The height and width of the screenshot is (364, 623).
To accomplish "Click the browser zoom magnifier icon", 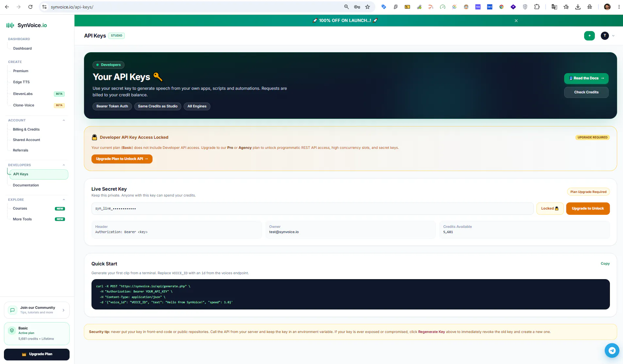I will click(x=346, y=7).
